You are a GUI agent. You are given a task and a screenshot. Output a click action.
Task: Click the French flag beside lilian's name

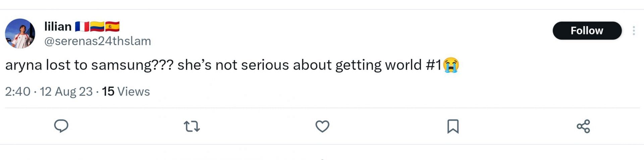tap(82, 26)
